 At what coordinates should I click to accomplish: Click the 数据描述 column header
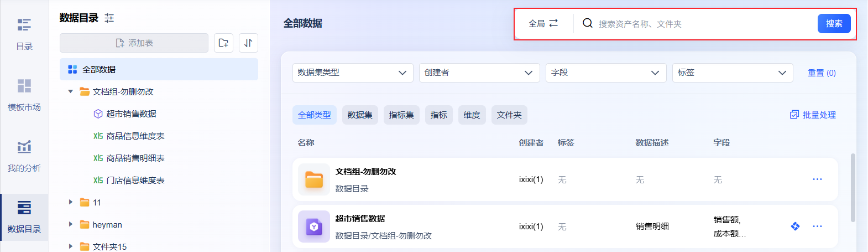(652, 142)
